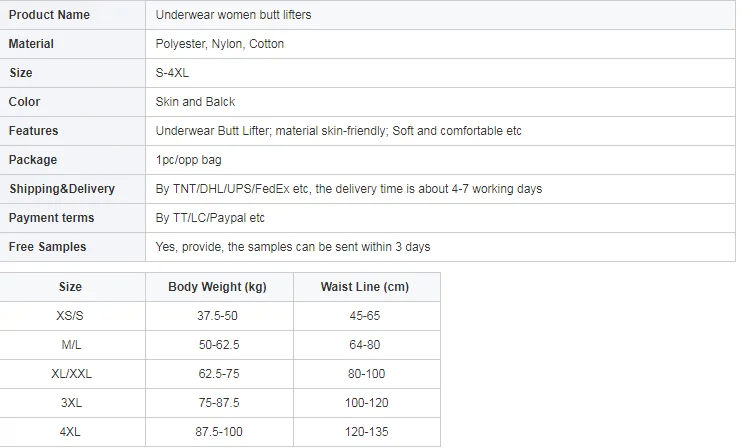Select the XS/S size row cell
This screenshot has height=448, width=746.
(x=70, y=316)
